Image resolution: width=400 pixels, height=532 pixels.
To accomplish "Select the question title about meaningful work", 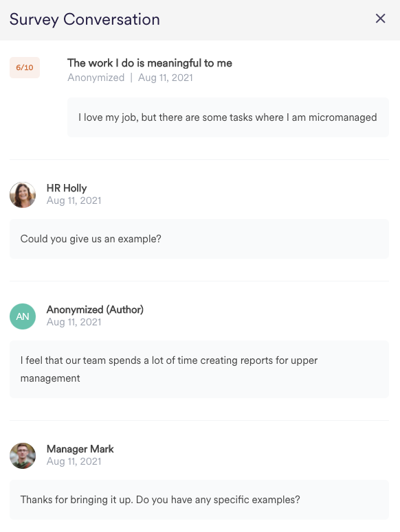I will tap(150, 62).
